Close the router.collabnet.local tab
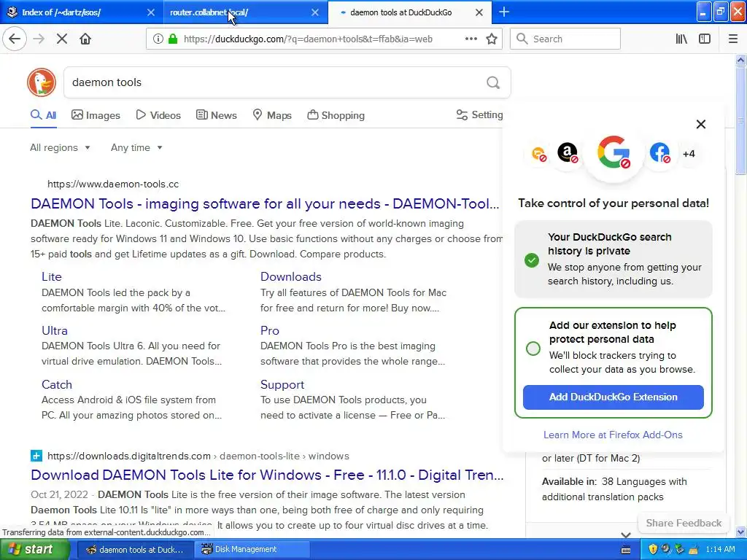This screenshot has height=560, width=747. (x=315, y=12)
